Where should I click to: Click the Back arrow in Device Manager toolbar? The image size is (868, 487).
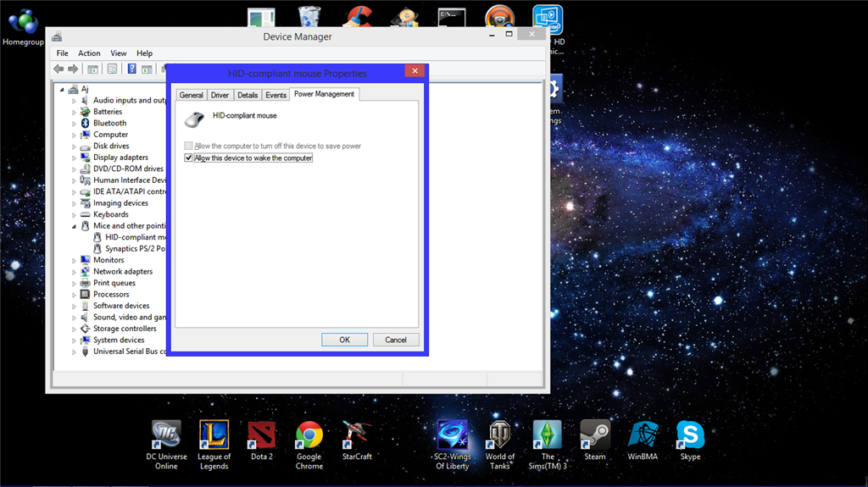pyautogui.click(x=58, y=69)
